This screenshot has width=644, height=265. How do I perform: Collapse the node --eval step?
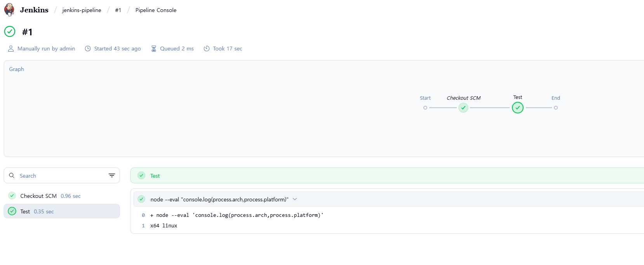coord(295,199)
